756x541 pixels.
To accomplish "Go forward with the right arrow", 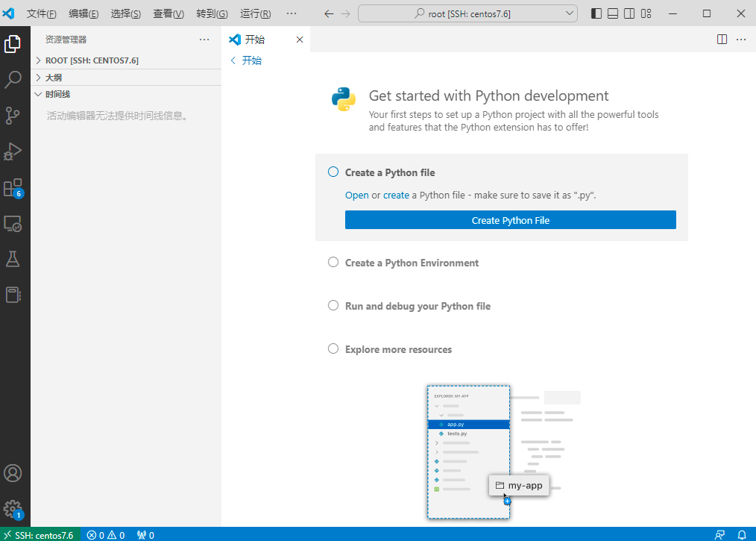I will pos(345,13).
